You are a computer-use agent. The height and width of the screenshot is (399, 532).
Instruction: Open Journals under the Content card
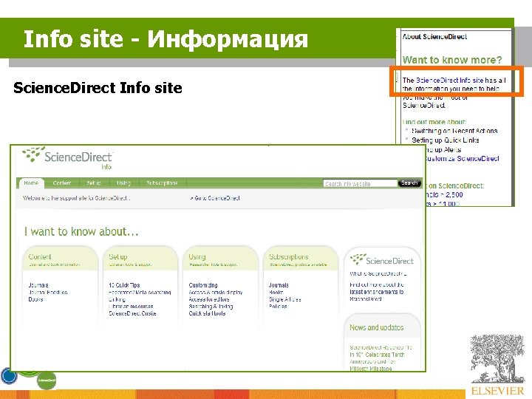pos(38,285)
